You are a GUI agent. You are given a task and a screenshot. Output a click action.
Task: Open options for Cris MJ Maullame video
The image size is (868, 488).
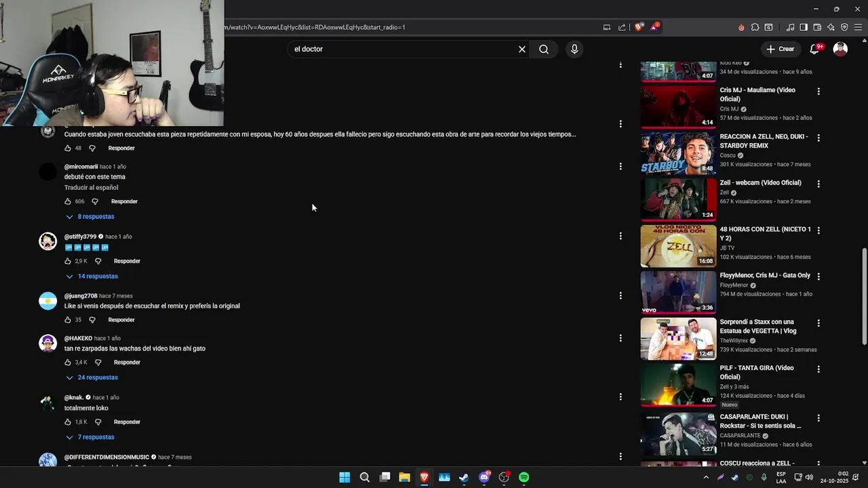818,91
